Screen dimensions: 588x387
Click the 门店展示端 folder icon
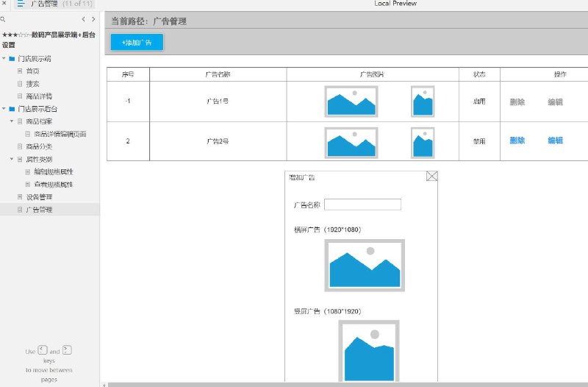pos(12,59)
